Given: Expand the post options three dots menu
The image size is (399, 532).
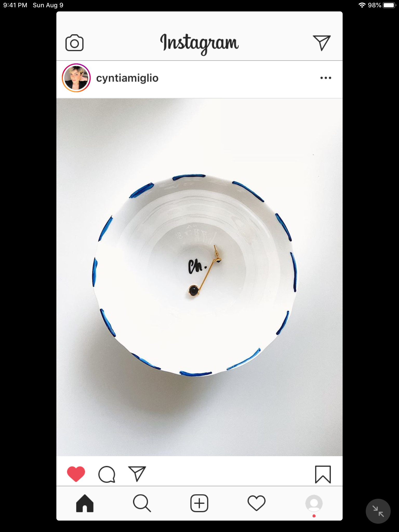Looking at the screenshot, I should pos(326,78).
